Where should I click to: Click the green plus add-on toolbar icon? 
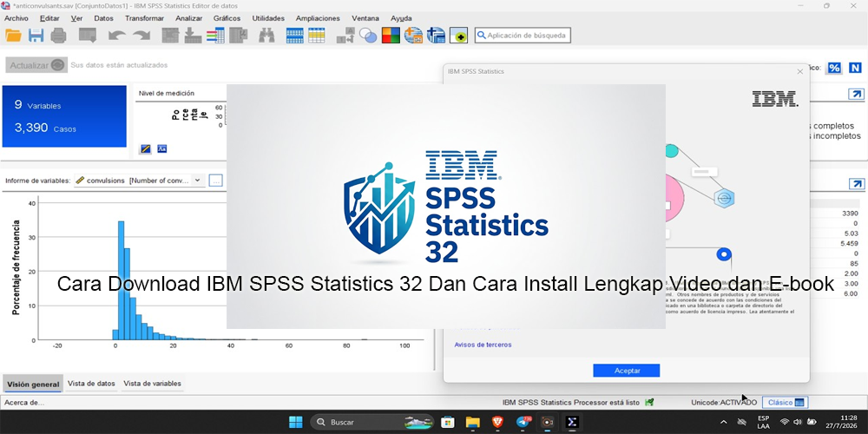point(458,36)
